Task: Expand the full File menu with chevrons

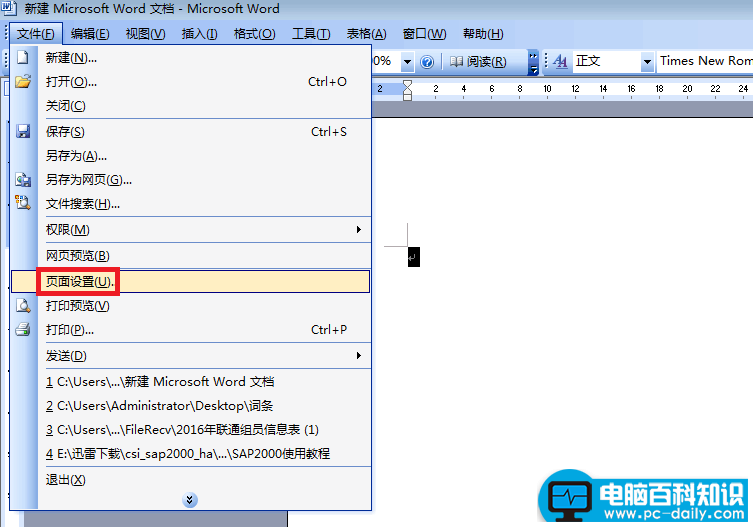Action: click(x=190, y=500)
